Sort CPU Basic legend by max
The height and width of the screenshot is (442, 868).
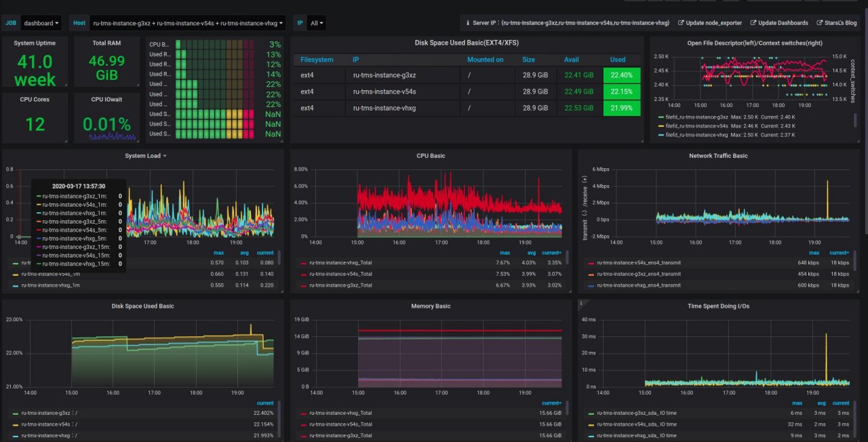[505, 253]
